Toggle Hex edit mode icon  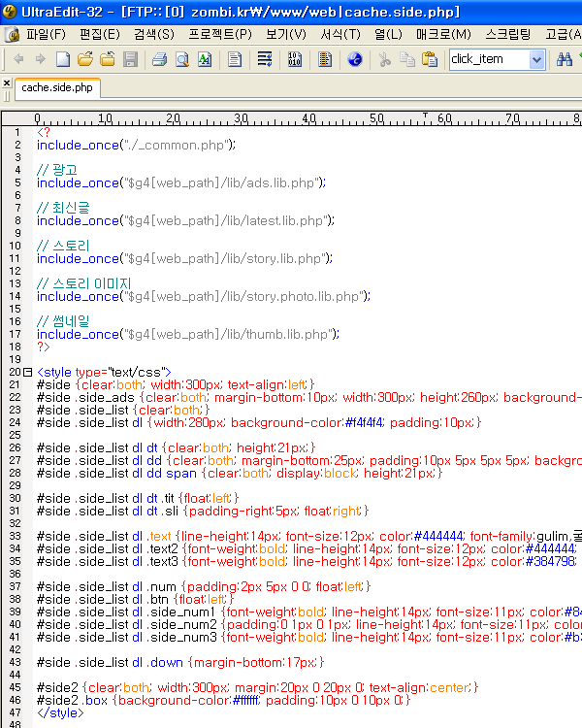pyautogui.click(x=295, y=59)
